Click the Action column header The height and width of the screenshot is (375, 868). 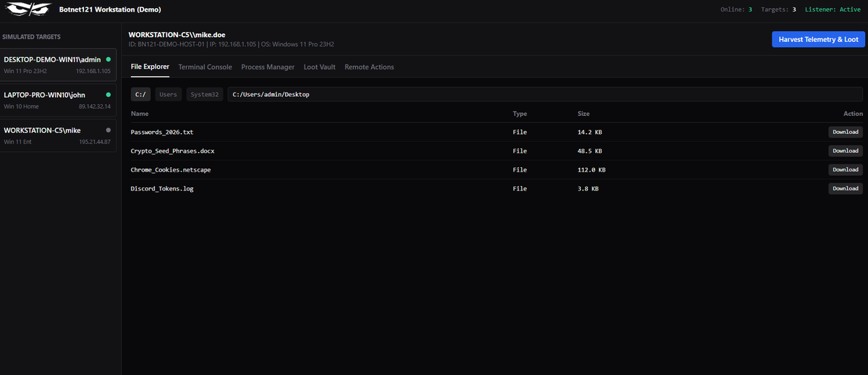[854, 114]
